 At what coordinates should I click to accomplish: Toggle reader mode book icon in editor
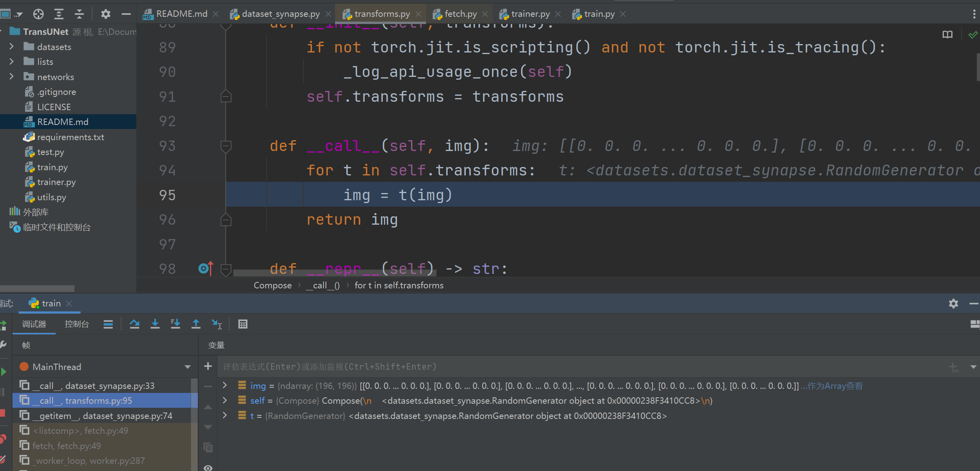click(x=947, y=35)
